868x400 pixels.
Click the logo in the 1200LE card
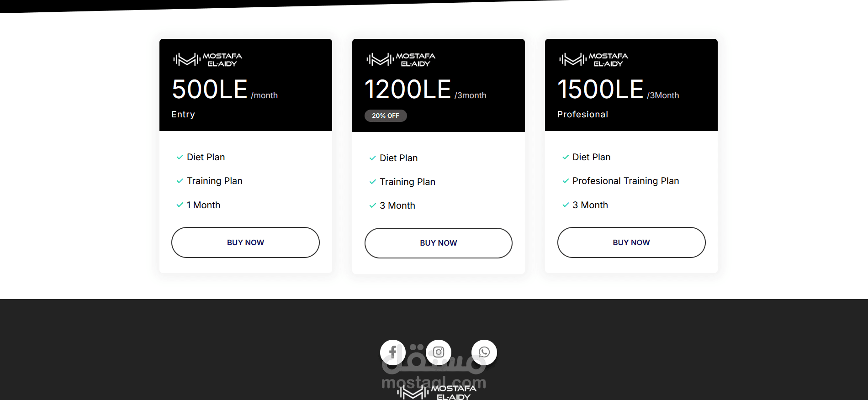pyautogui.click(x=401, y=60)
